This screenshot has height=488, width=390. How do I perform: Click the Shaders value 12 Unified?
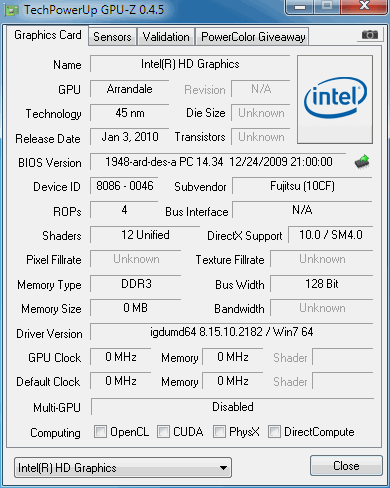point(145,235)
